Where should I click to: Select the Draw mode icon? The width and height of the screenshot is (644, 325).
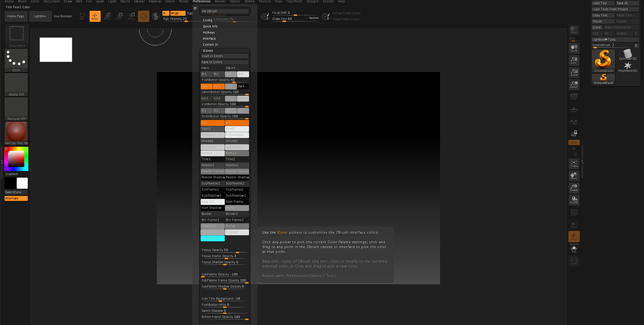pos(95,17)
